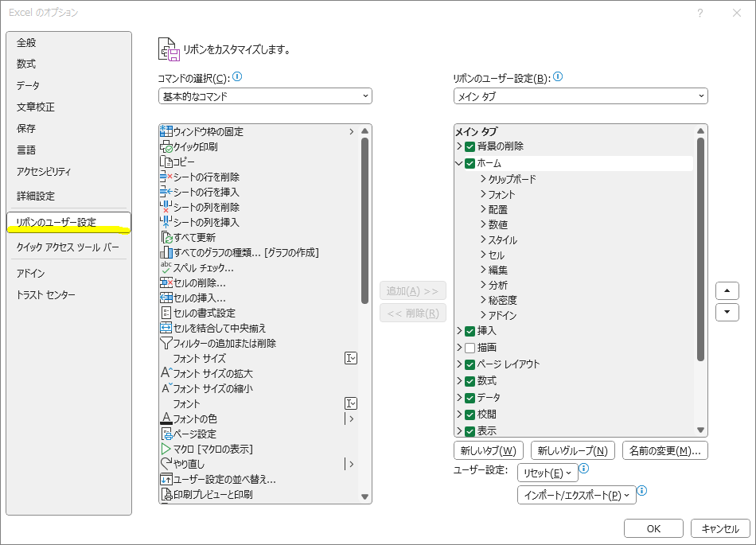Select the セルの書式設定 icon
The width and height of the screenshot is (756, 545).
point(166,313)
